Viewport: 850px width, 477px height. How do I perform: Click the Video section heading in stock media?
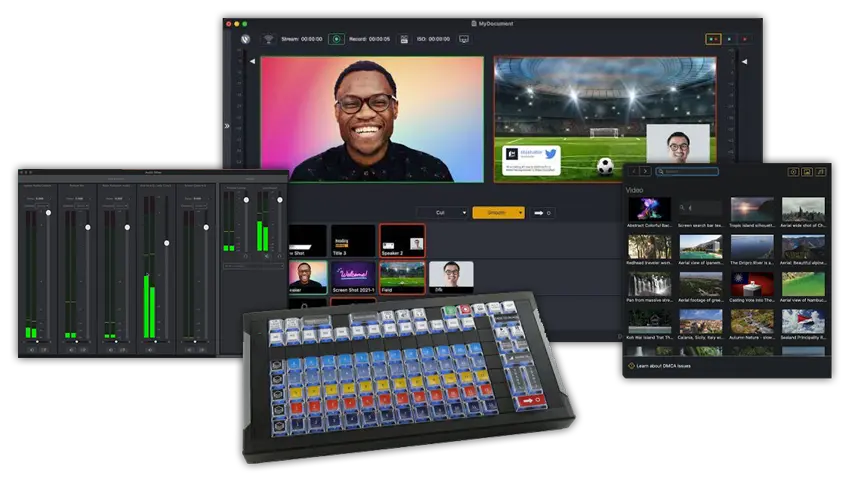(634, 190)
